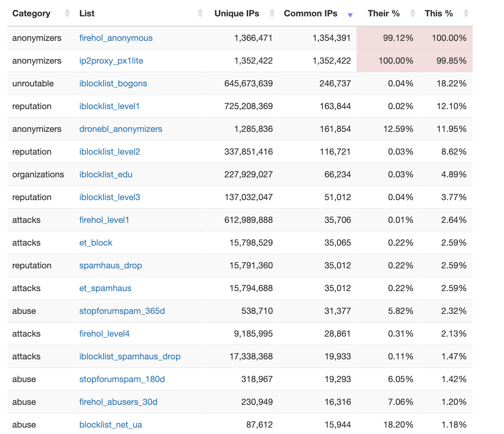504x434 pixels.
Task: Click the highlighted 100.00% Their % cell
Action: (388, 61)
